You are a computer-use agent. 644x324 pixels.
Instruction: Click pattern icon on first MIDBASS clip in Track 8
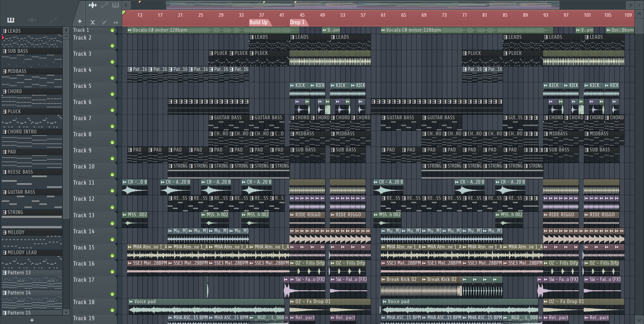coord(292,134)
